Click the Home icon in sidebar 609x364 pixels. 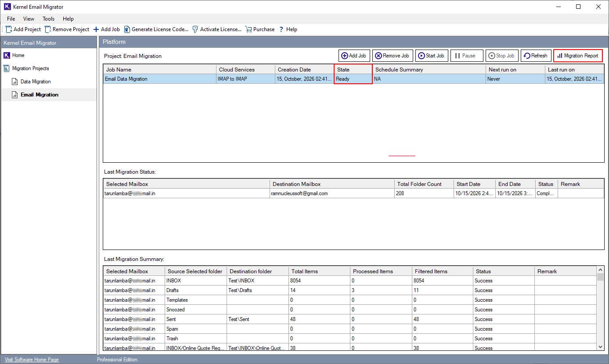(x=7, y=55)
